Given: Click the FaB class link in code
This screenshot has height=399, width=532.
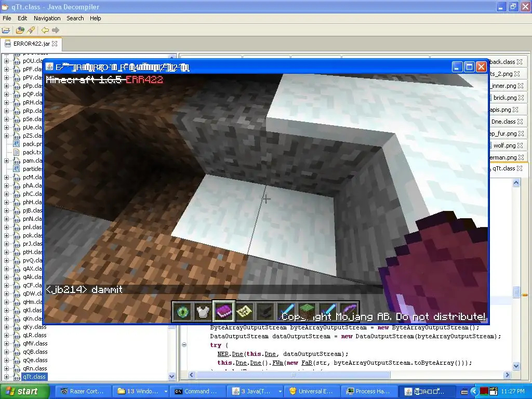Looking at the screenshot, I should (x=307, y=363).
